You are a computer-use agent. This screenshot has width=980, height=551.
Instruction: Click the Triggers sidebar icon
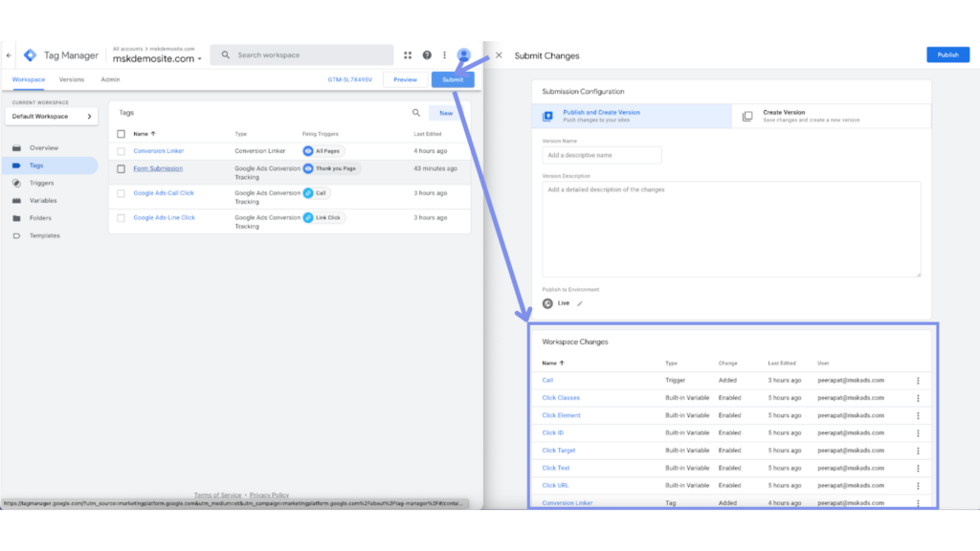coord(17,183)
